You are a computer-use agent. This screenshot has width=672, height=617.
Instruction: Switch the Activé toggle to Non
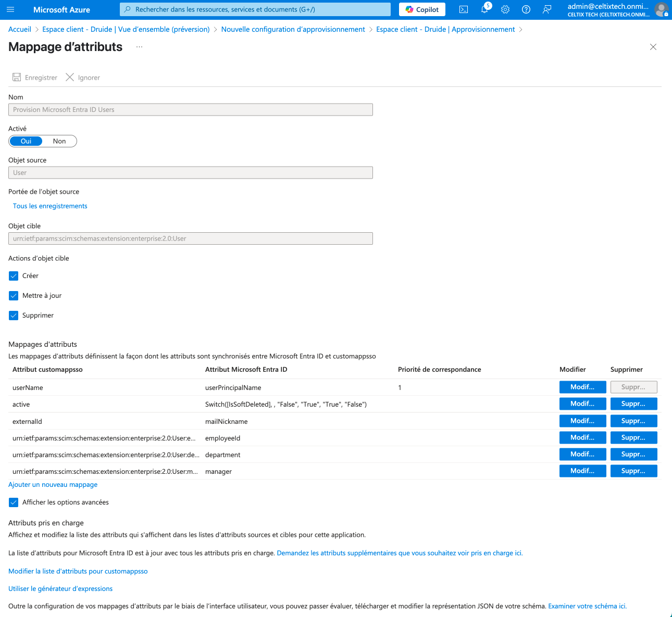59,141
